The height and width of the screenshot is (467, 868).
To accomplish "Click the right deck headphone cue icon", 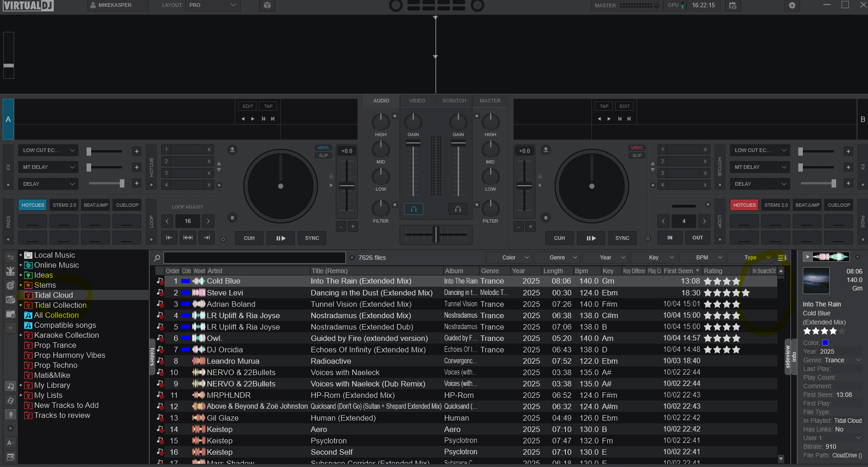I will tap(458, 209).
